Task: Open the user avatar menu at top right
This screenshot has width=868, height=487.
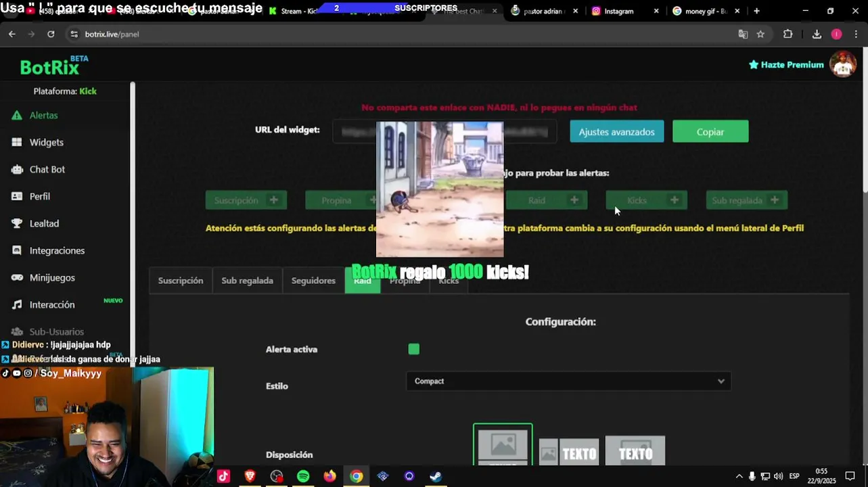Action: click(x=843, y=65)
